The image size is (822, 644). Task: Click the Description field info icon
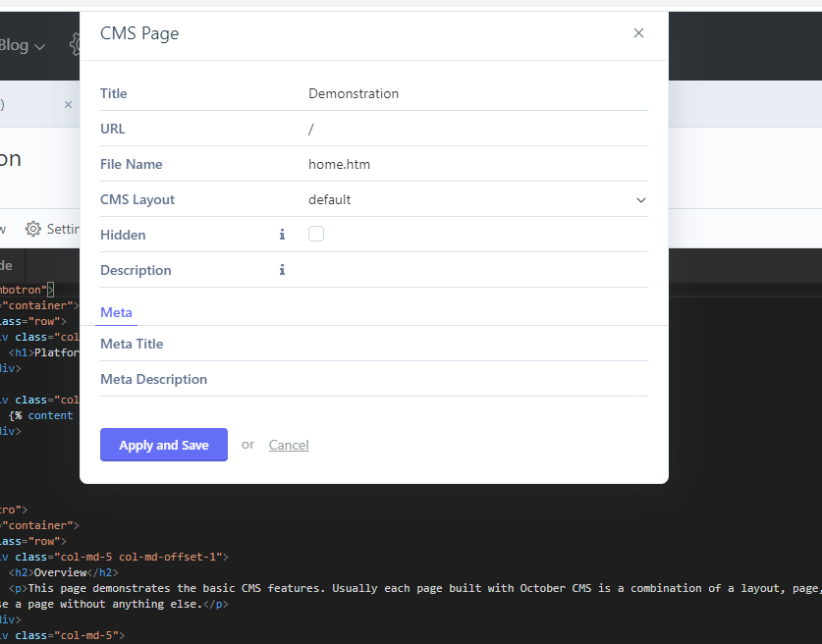(x=282, y=269)
